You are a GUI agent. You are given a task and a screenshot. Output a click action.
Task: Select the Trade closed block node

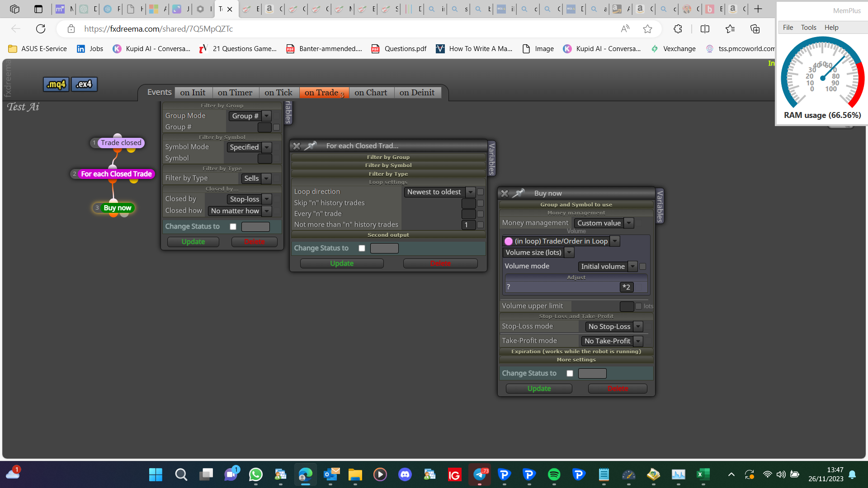pos(121,143)
